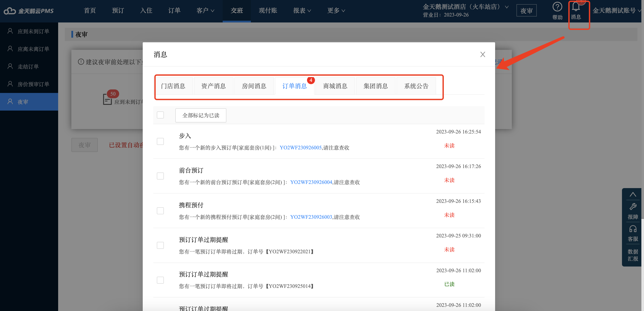Click the 房价预审订单 sidebar user icon
This screenshot has width=644, height=311.
click(x=10, y=84)
